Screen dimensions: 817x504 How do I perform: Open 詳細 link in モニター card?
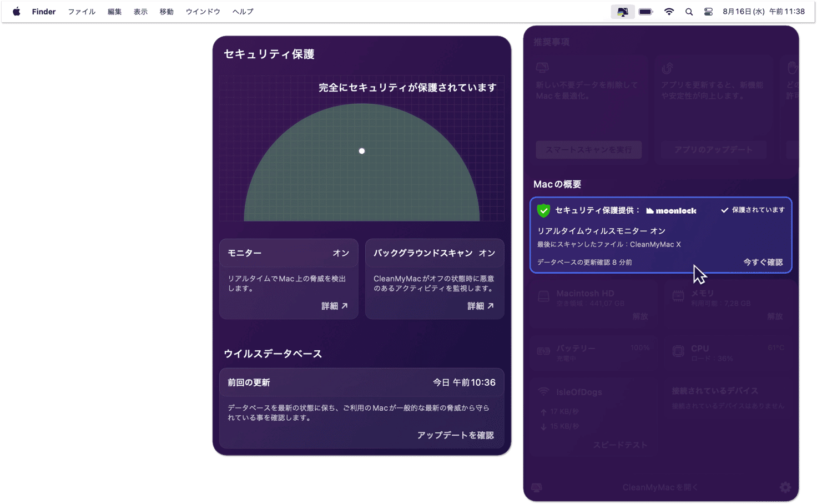335,306
